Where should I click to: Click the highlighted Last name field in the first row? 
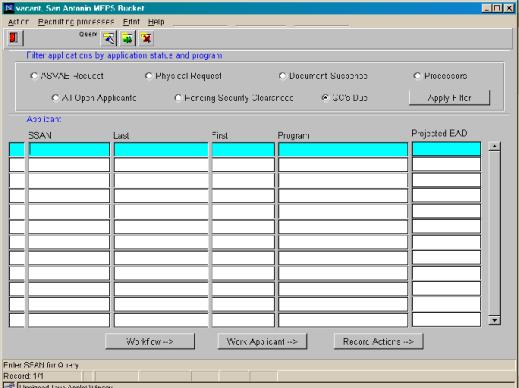pyautogui.click(x=161, y=149)
